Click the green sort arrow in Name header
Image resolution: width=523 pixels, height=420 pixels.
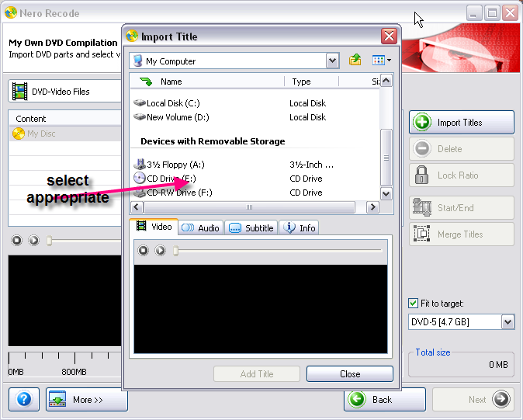tap(146, 82)
